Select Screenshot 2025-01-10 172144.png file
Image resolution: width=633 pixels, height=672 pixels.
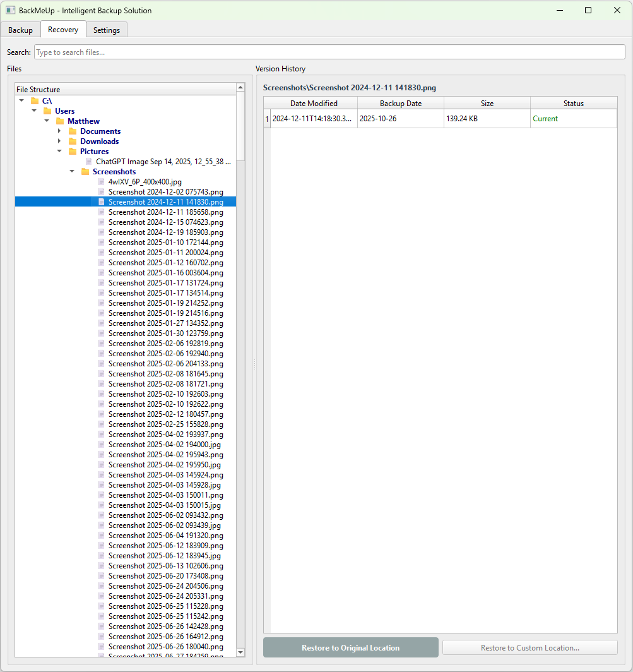[165, 243]
